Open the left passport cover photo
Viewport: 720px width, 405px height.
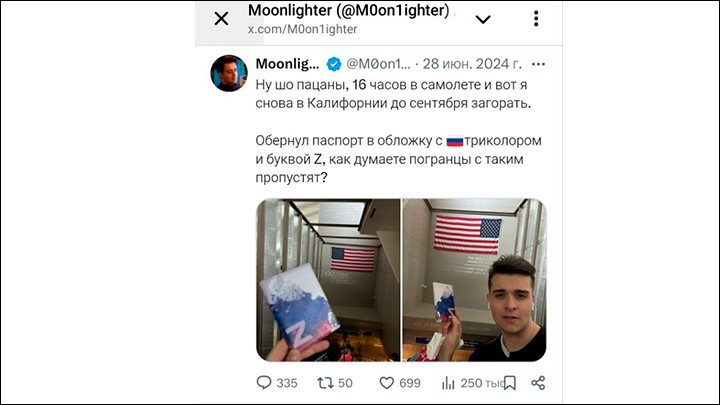pyautogui.click(x=328, y=280)
